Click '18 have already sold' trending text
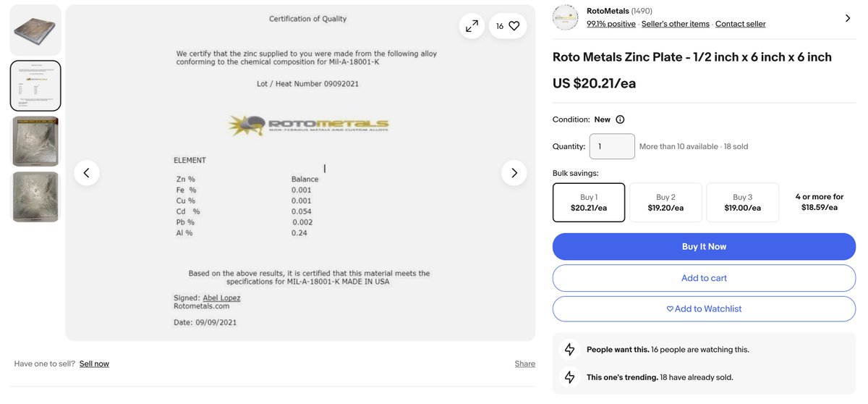Image resolution: width=868 pixels, height=404 pixels. pos(697,377)
